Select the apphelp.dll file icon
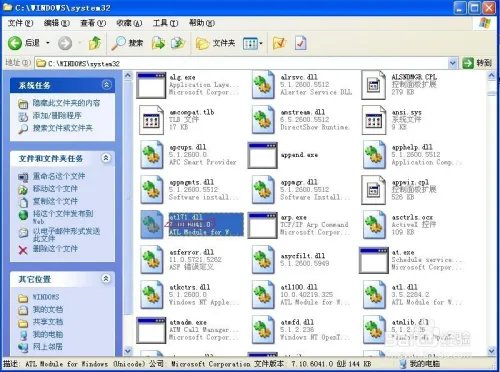This screenshot has width=500, height=372. (374, 155)
